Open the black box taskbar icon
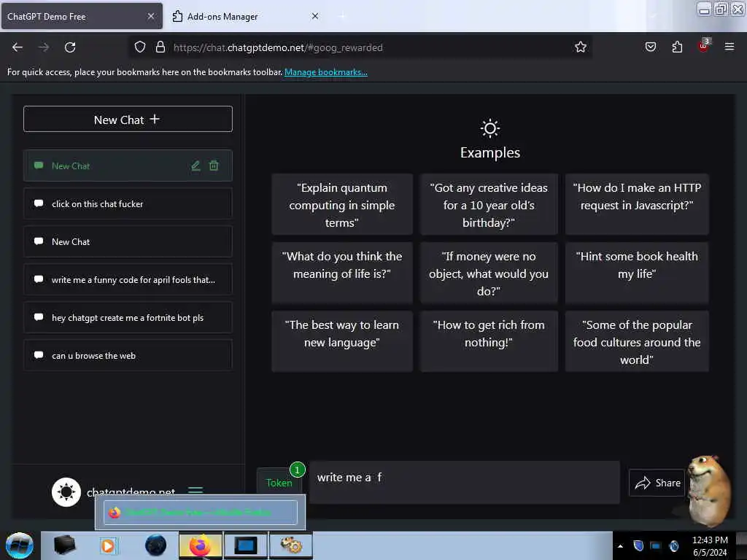The height and width of the screenshot is (560, 747). 64,545
